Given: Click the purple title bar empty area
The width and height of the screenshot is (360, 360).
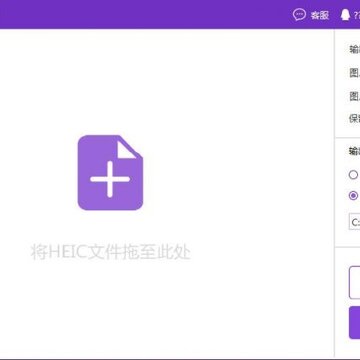Looking at the screenshot, I should [143, 14].
